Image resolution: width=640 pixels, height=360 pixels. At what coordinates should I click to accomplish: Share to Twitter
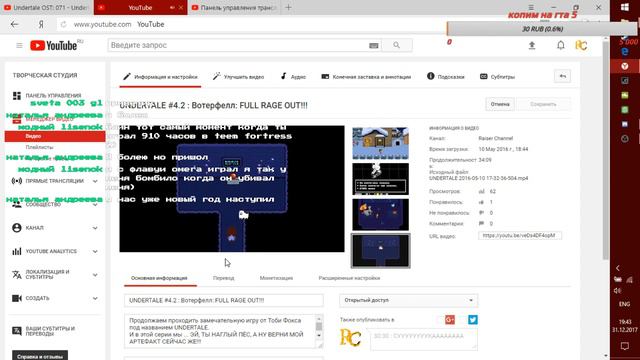(473, 320)
